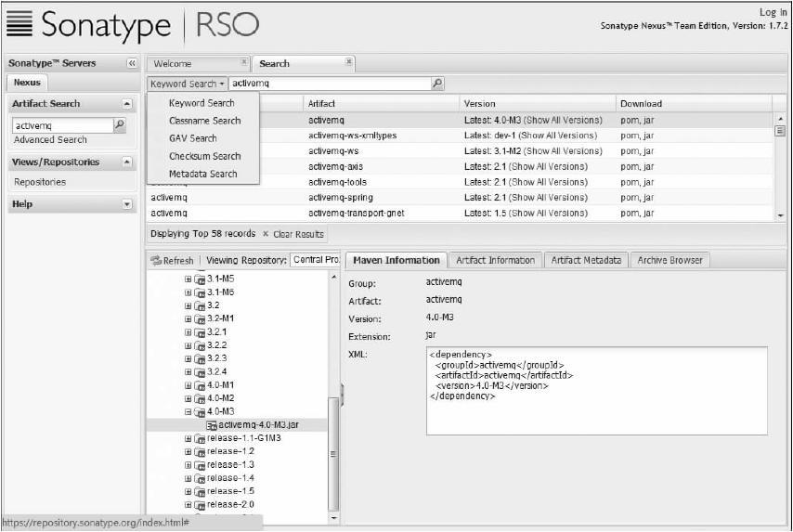Image resolution: width=793 pixels, height=532 pixels.
Task: Close the Search tab
Action: [349, 62]
